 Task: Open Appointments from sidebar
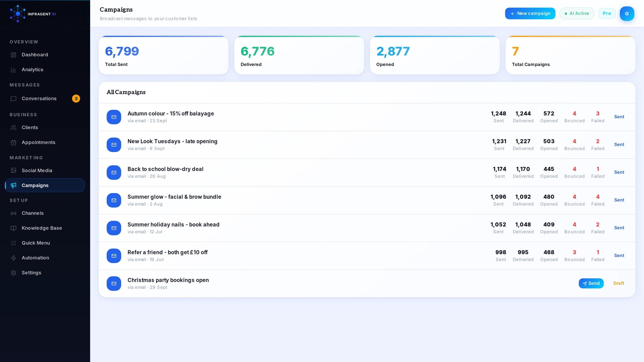point(45,142)
